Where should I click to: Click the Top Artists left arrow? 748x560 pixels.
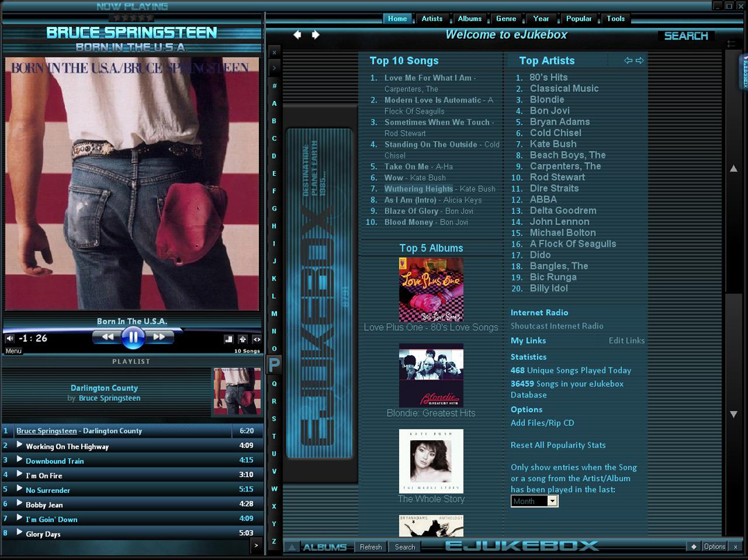(x=628, y=60)
